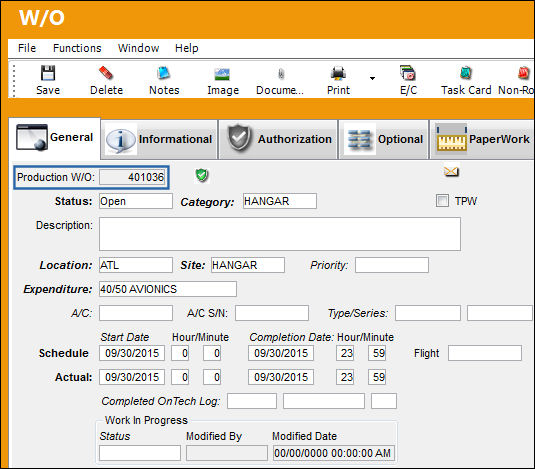
Task: Click the Actual completion date field
Action: coord(281,377)
